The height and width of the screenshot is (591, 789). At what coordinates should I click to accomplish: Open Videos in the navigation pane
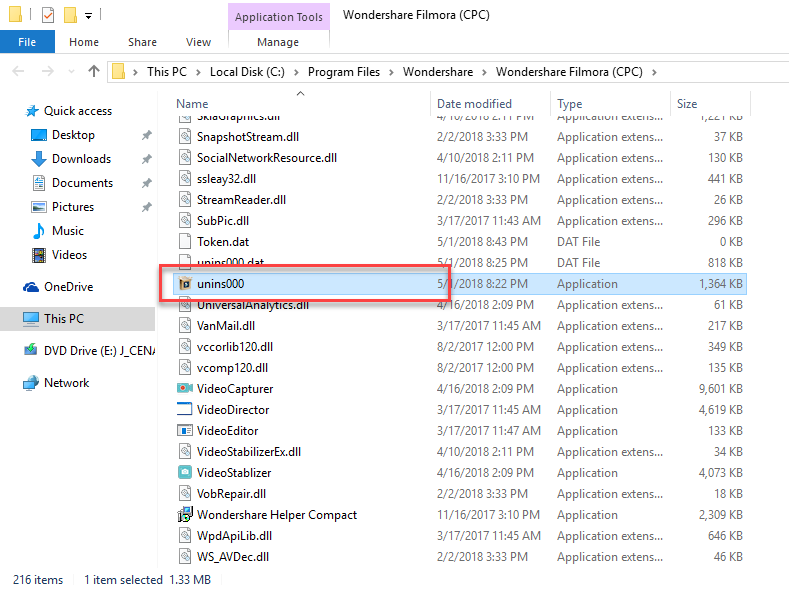pos(69,255)
